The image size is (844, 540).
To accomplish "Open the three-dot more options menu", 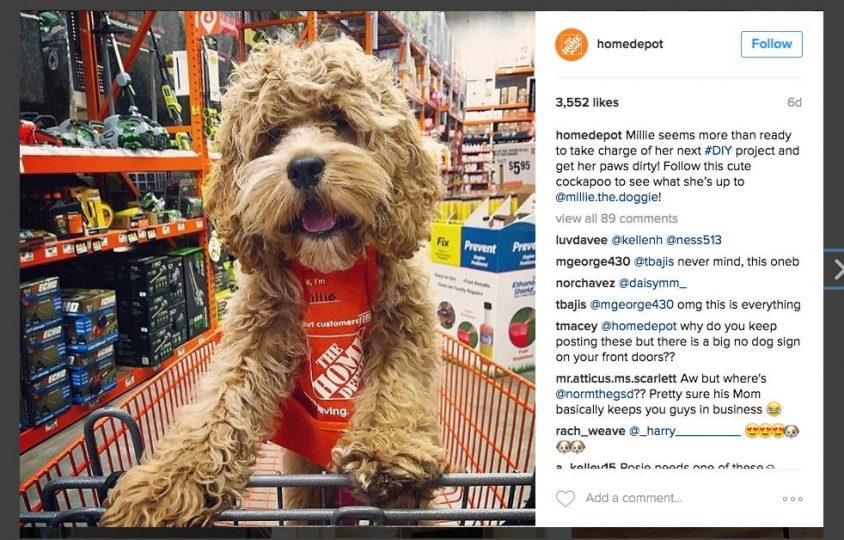I will 792,499.
